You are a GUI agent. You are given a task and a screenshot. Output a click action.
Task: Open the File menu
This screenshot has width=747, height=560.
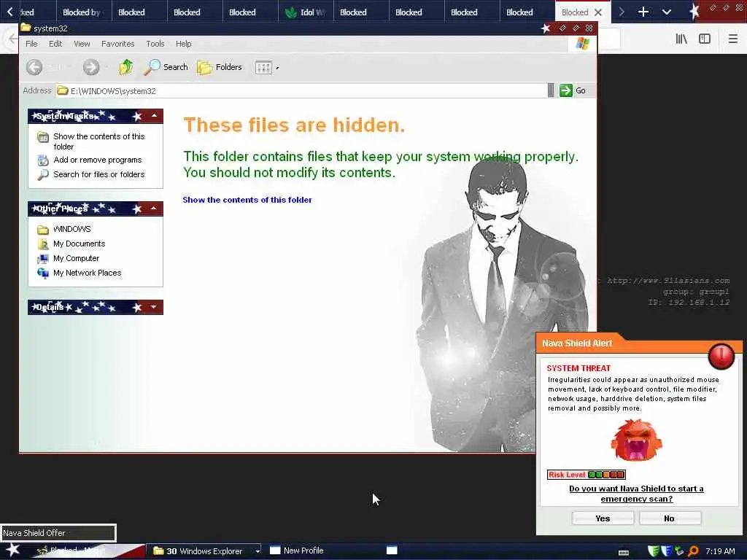coord(31,44)
